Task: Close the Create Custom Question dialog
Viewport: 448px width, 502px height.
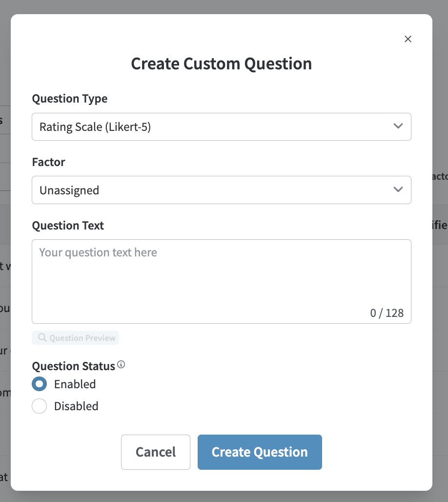Action: [408, 39]
